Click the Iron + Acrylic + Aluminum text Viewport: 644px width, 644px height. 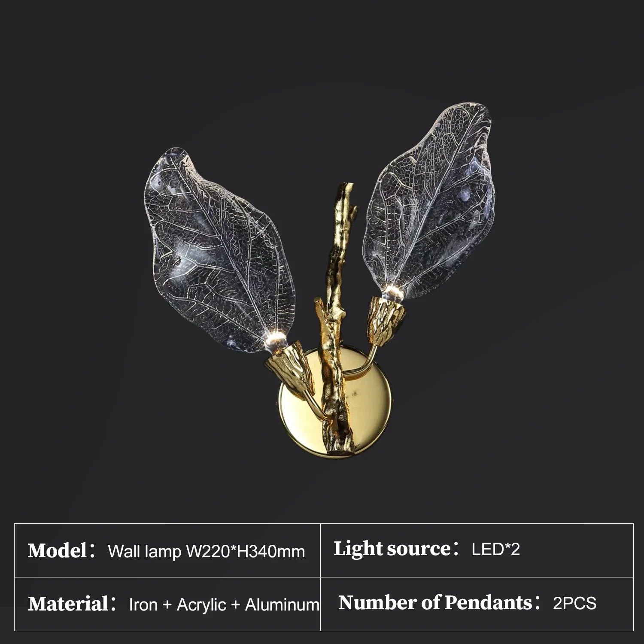coord(224,605)
